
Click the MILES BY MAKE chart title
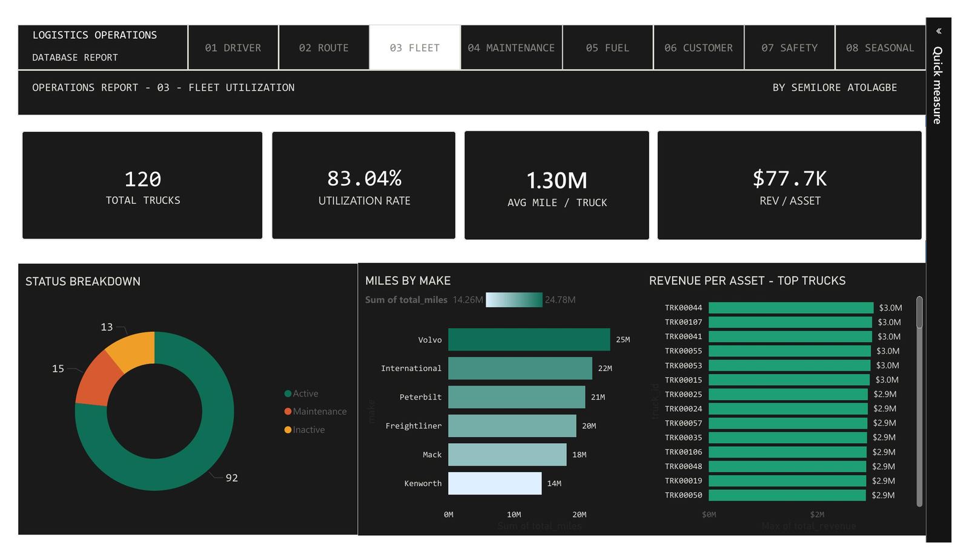pos(408,281)
